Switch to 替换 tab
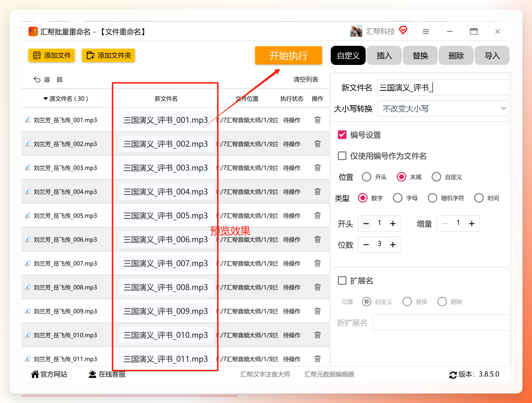532x403 pixels. point(420,55)
